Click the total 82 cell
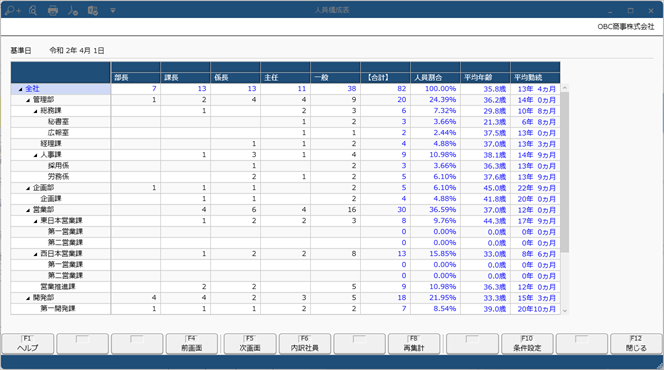Image resolution: width=664 pixels, height=370 pixels. 385,89
